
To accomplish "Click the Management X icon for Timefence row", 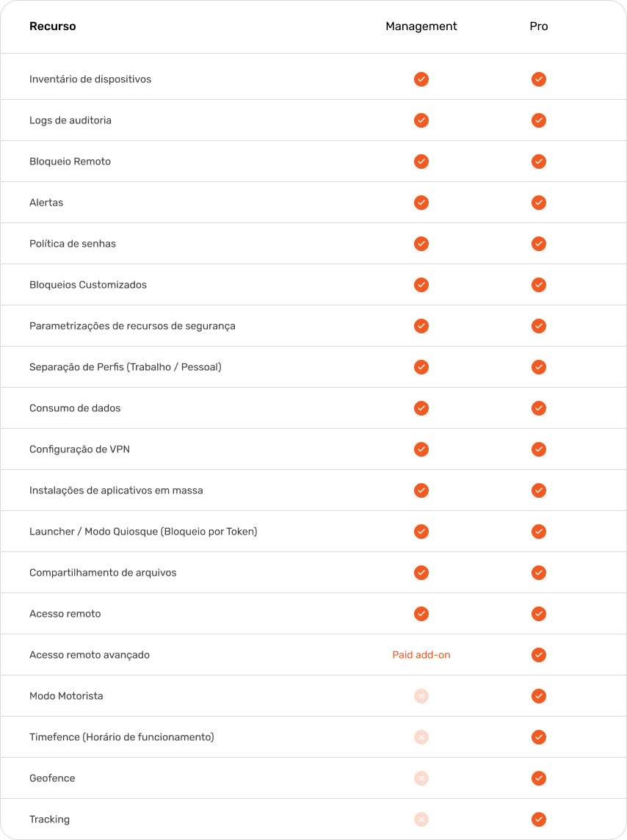I will click(421, 737).
